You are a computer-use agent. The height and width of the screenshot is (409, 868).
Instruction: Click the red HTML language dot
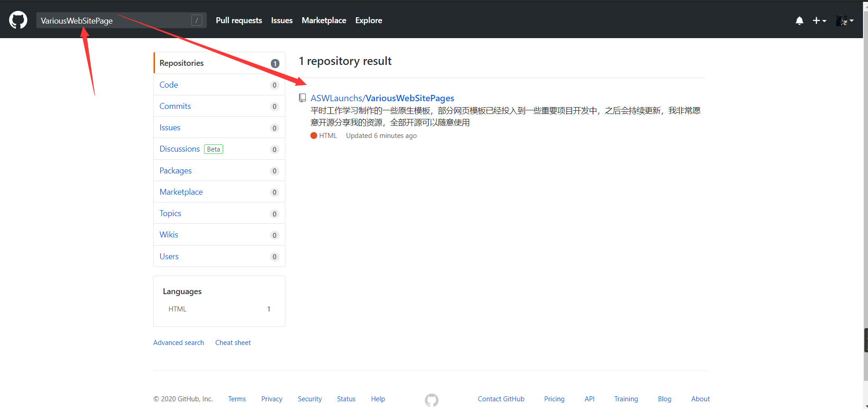click(x=314, y=135)
